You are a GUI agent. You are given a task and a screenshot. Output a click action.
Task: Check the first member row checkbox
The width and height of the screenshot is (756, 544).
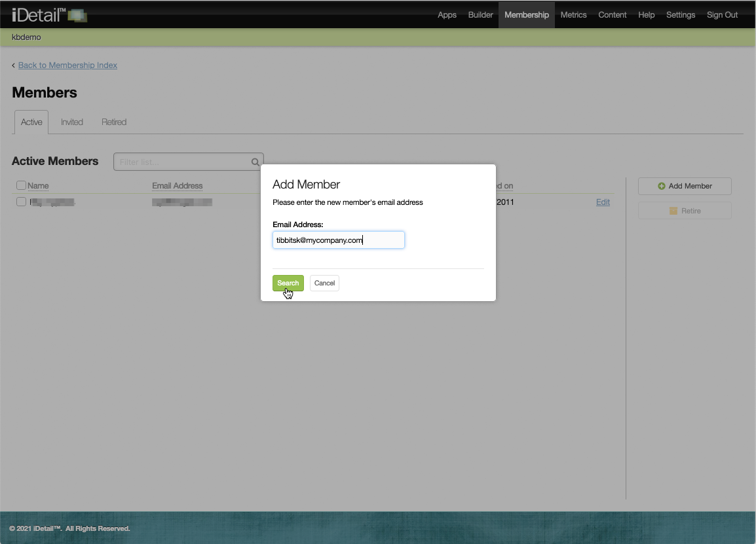point(21,202)
